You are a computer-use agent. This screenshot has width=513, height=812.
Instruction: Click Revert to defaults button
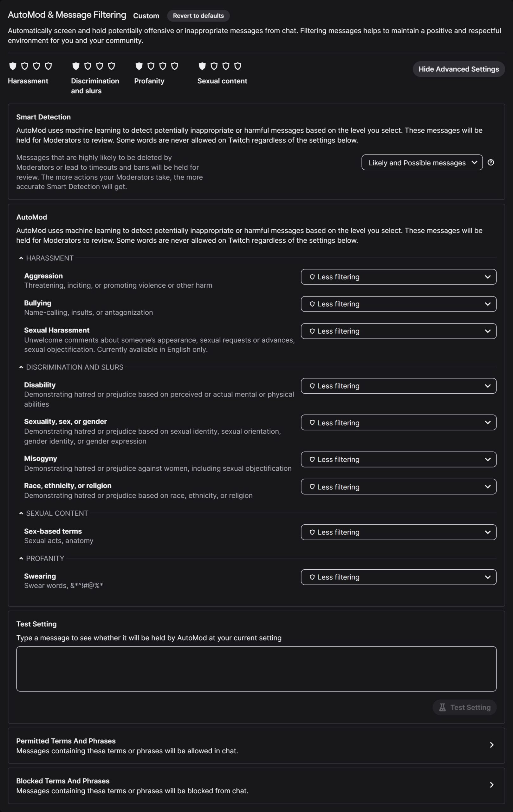[x=198, y=16]
